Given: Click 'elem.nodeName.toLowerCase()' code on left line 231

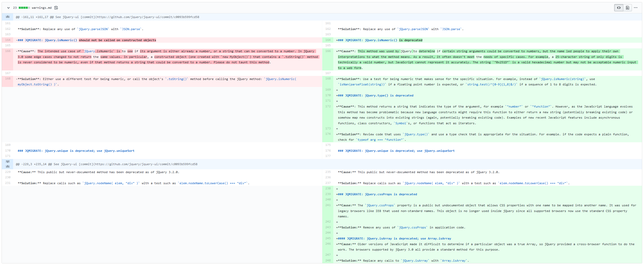Looking at the screenshot, I should (204, 183).
